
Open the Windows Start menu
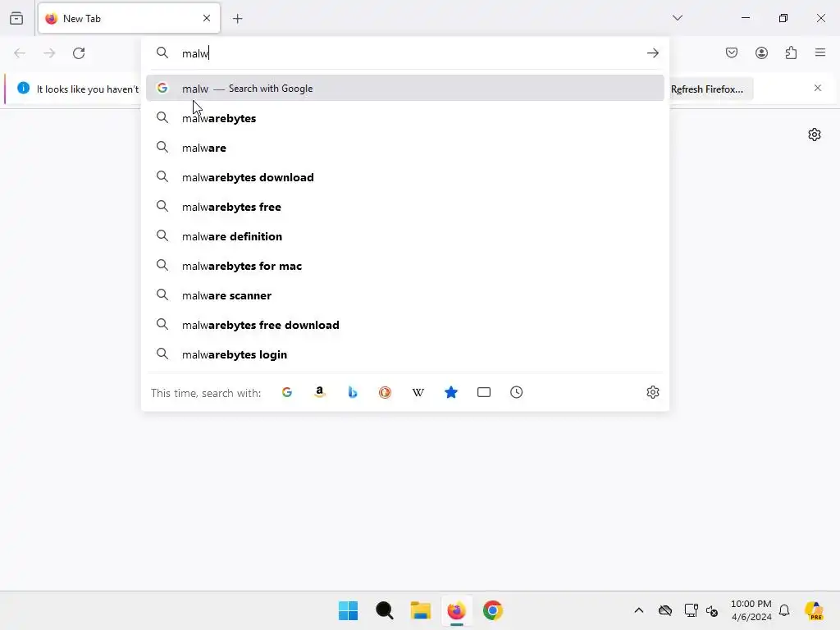click(x=348, y=610)
